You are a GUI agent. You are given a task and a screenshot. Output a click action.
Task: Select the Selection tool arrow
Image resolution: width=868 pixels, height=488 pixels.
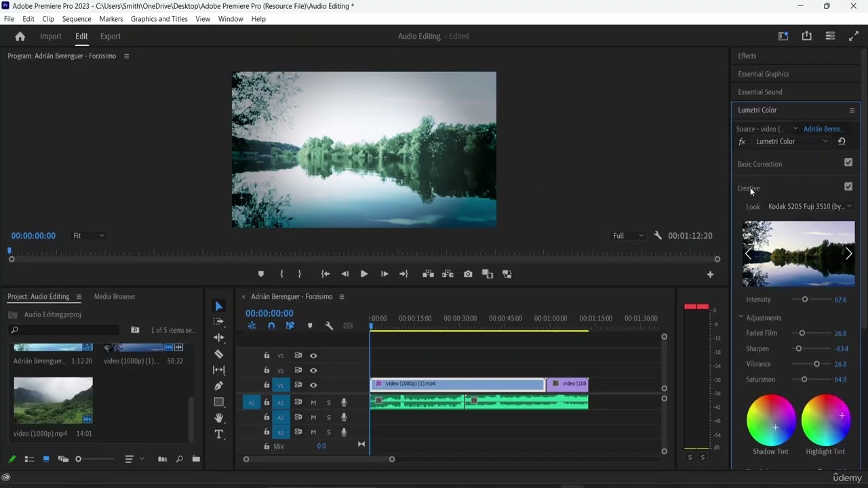point(218,306)
